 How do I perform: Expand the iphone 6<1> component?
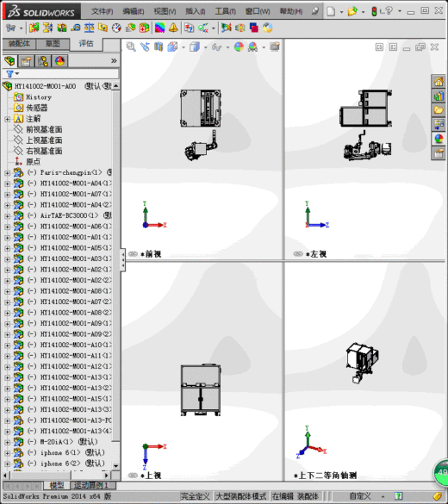pos(8,453)
